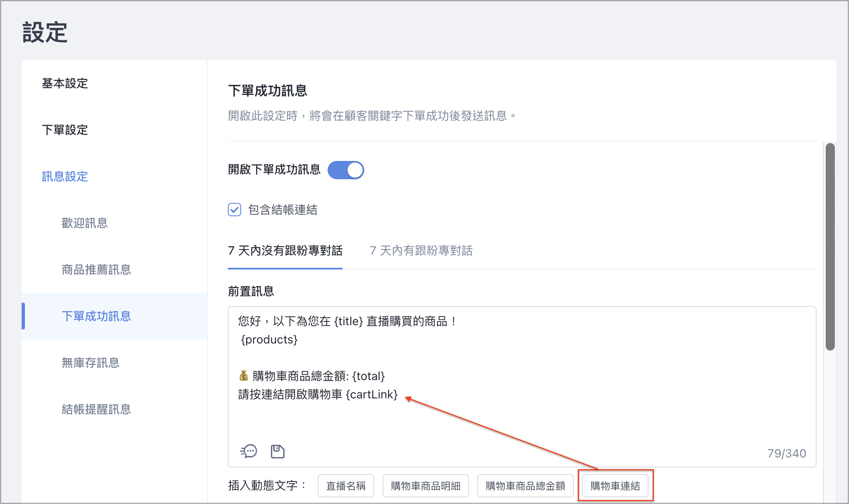The width and height of the screenshot is (849, 504).
Task: Click the {products} placeholder text
Action: click(x=269, y=340)
